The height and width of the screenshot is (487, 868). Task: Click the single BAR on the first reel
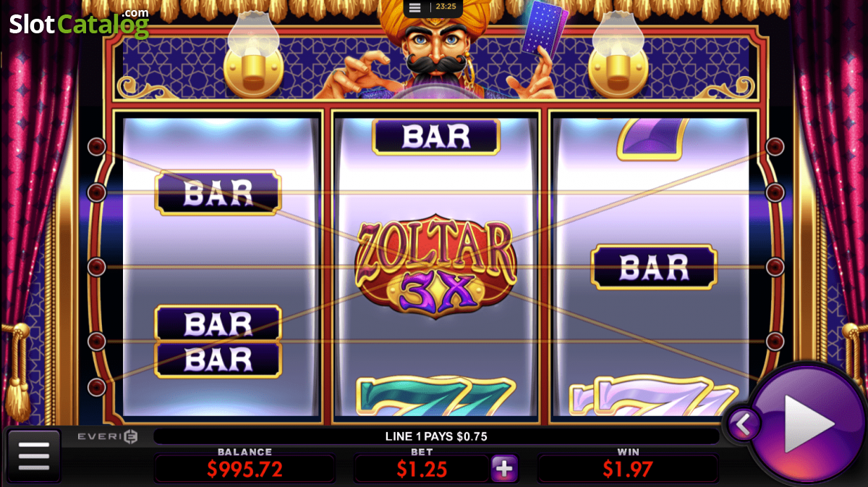tap(218, 192)
